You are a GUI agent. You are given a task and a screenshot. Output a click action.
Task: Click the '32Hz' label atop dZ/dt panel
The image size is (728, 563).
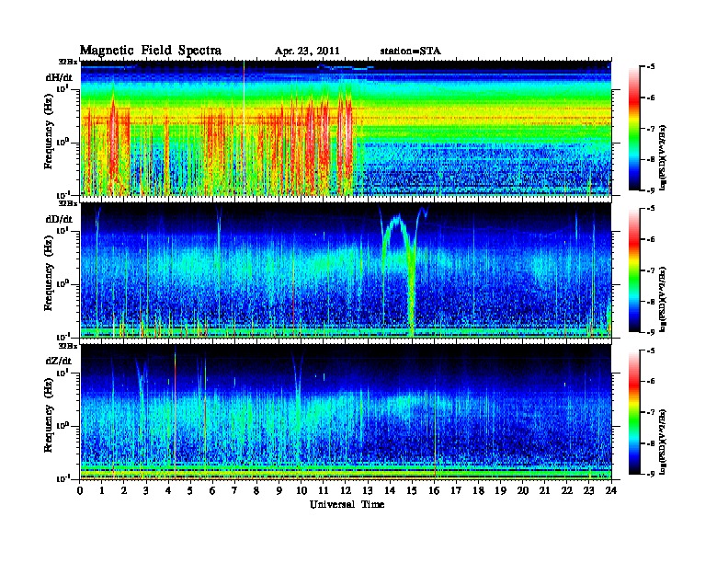click(68, 346)
